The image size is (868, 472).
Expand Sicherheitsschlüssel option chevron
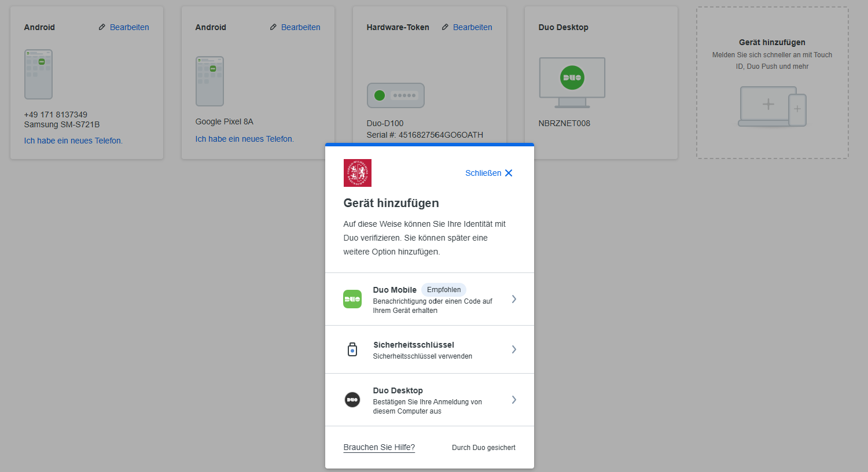(514, 349)
